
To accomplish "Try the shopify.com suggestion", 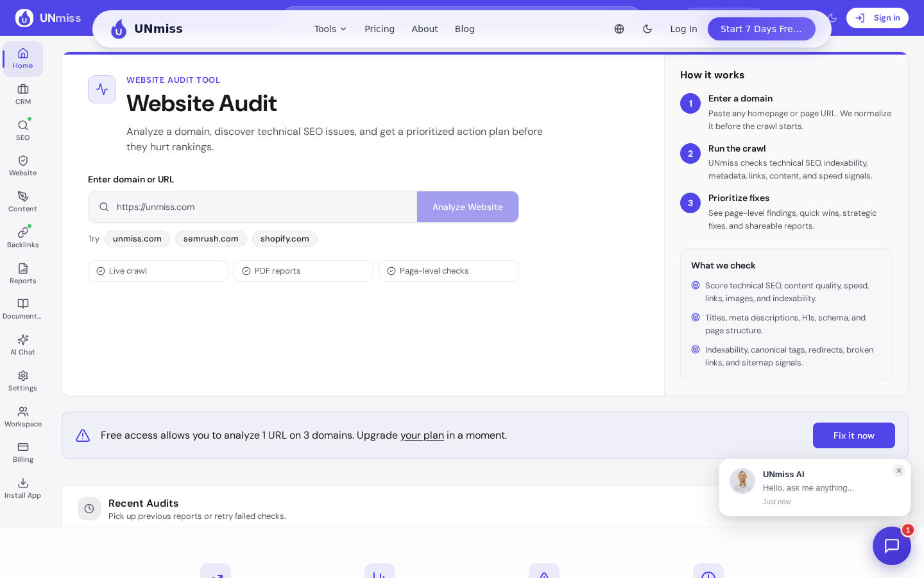I will (285, 239).
